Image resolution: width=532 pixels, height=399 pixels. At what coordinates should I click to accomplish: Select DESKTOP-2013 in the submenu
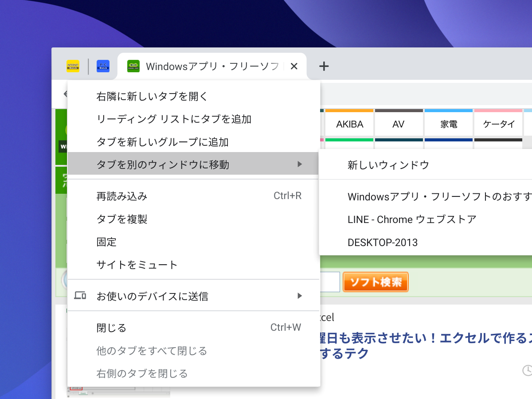click(x=383, y=242)
